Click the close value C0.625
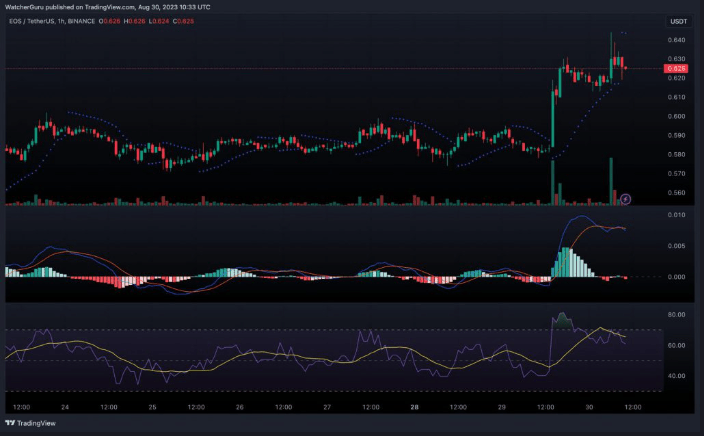Screen dimensions: 704x436 click(183, 21)
